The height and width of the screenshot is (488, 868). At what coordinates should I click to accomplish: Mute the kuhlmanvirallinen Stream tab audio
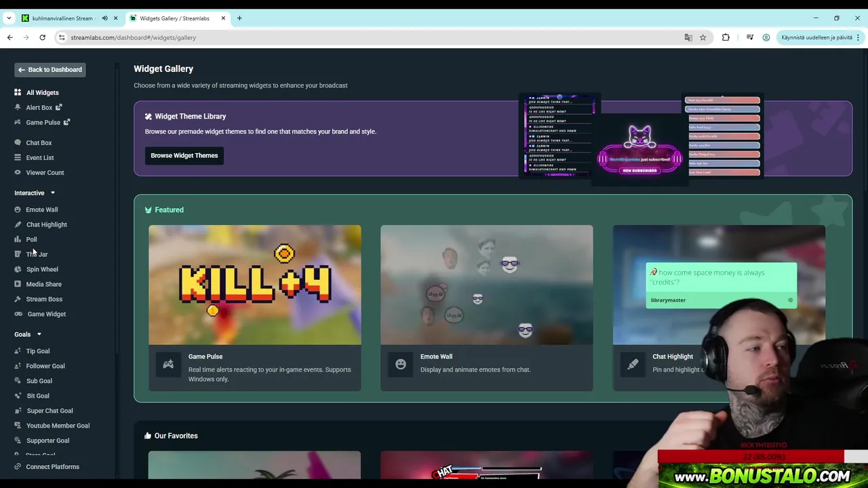(x=104, y=18)
